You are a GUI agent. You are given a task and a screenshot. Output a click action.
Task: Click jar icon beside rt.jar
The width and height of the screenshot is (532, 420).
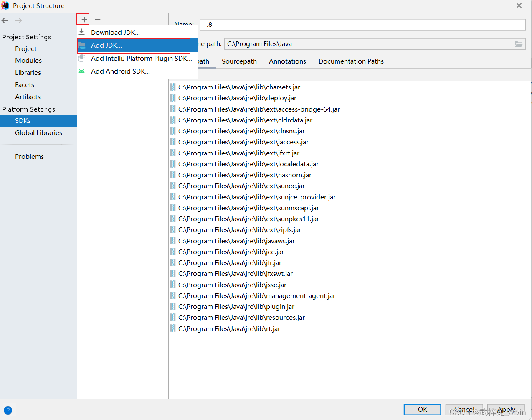point(173,328)
